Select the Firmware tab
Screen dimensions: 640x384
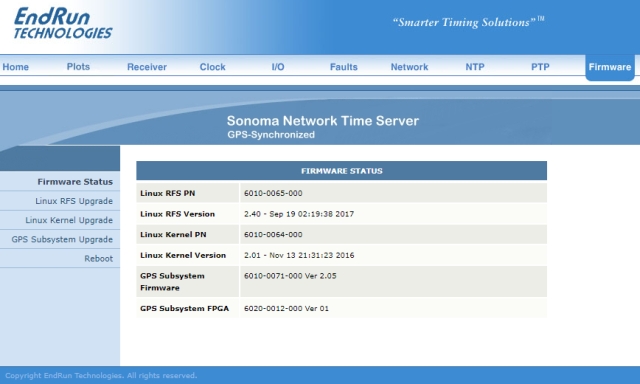tap(610, 67)
